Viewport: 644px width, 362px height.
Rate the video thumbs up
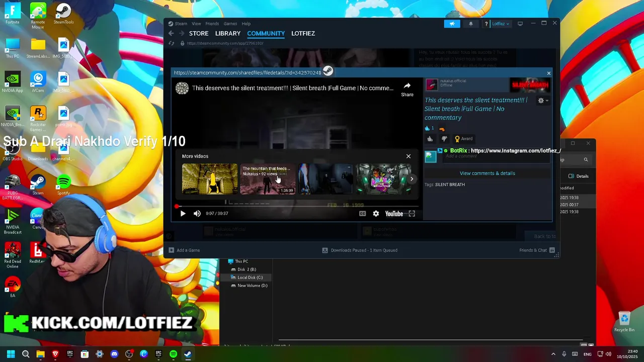tap(430, 139)
